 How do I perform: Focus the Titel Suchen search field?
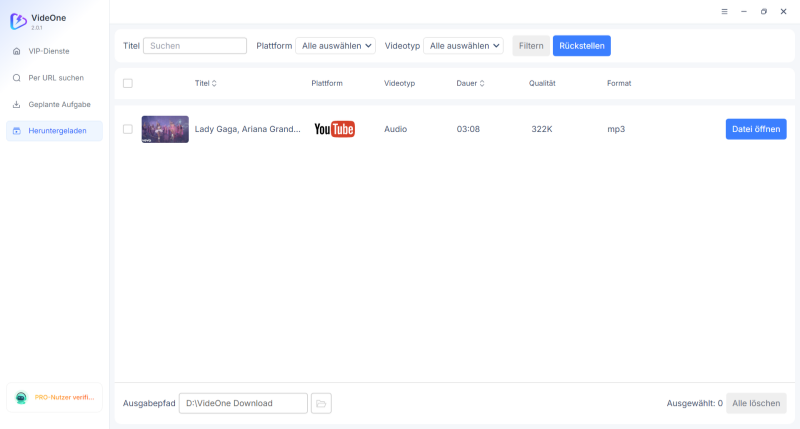coord(195,46)
